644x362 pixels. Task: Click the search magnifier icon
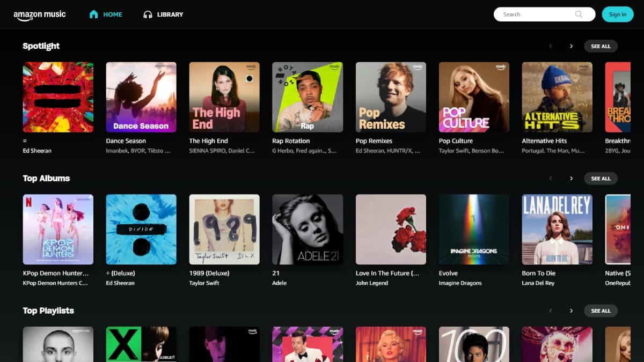tap(579, 14)
